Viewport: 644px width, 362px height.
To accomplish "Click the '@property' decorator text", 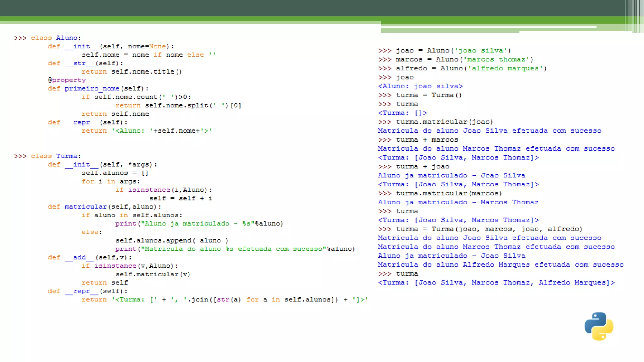I will coord(67,80).
